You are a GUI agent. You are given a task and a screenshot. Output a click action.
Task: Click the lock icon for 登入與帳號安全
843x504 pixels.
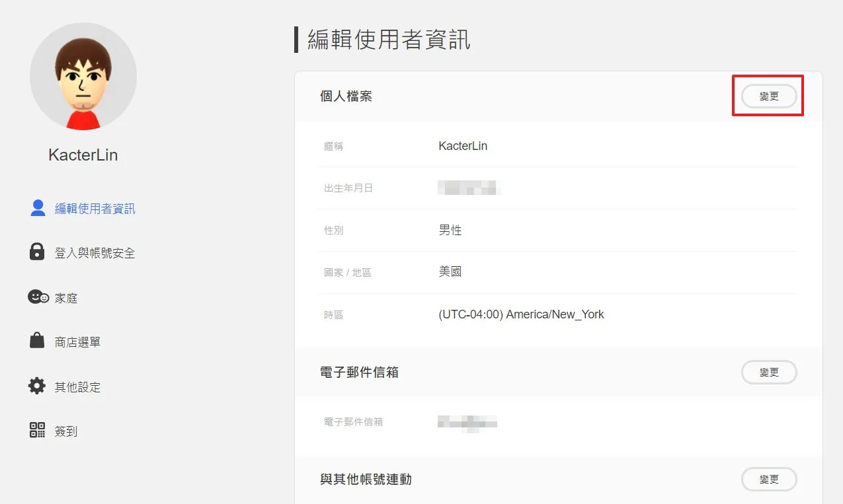[37, 252]
